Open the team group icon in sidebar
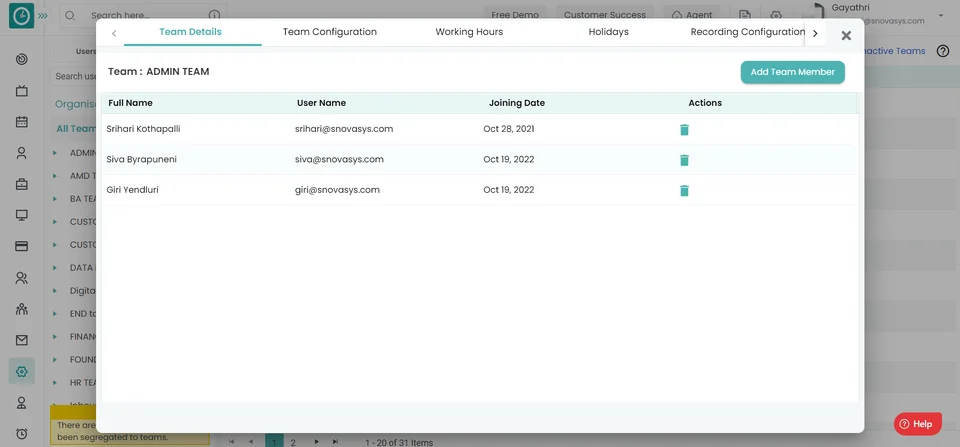 [x=21, y=309]
